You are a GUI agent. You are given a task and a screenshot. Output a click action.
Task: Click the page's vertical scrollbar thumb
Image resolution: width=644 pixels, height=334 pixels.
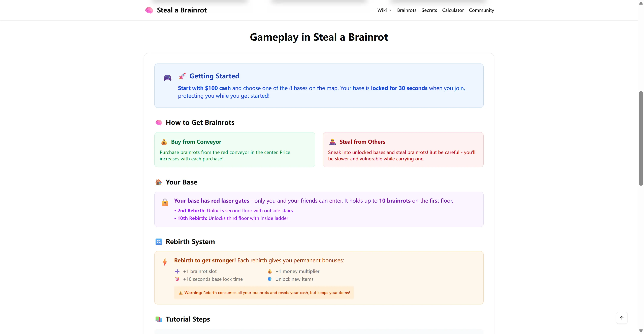[x=641, y=138]
